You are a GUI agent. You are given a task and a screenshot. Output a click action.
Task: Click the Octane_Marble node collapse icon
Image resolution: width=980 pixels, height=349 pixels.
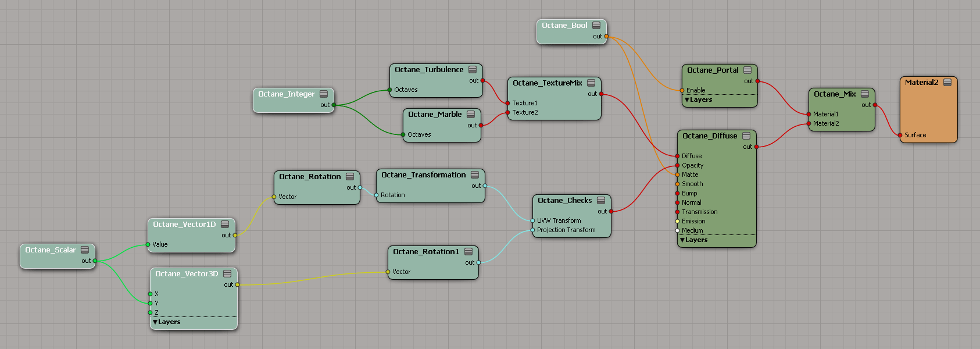click(471, 114)
